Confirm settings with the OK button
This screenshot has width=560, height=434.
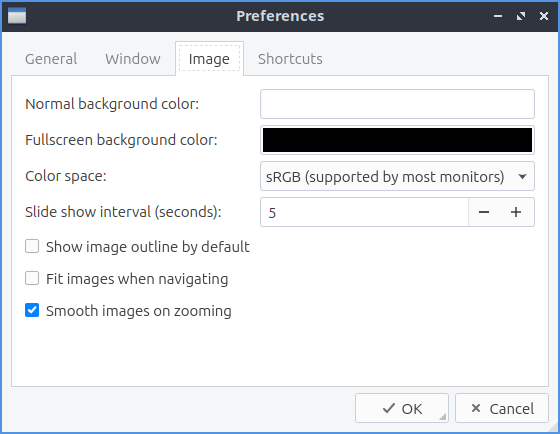pos(402,408)
